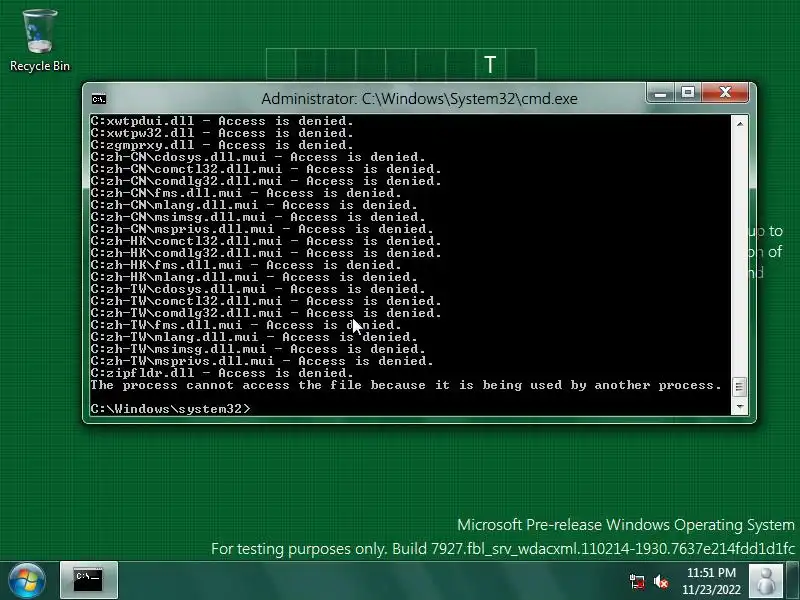Click the console scrollbar up arrow
The image size is (800, 600).
pos(740,123)
